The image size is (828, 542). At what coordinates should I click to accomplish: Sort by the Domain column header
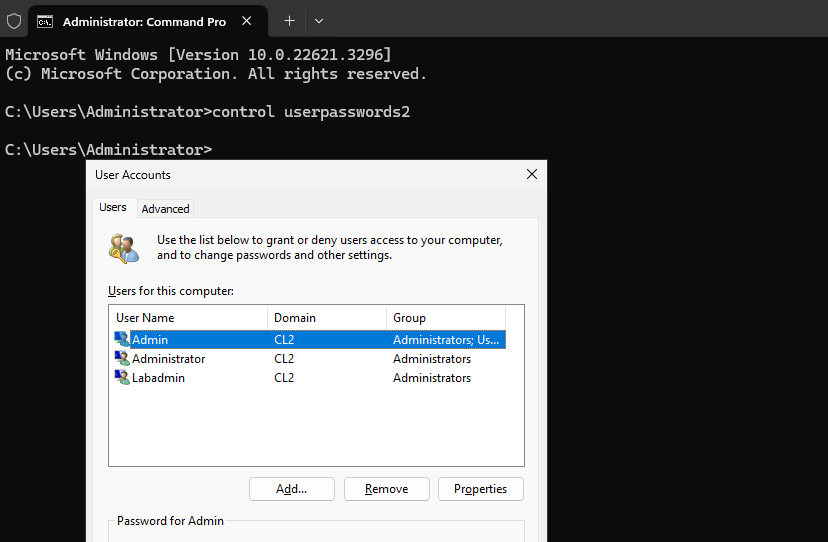(327, 317)
